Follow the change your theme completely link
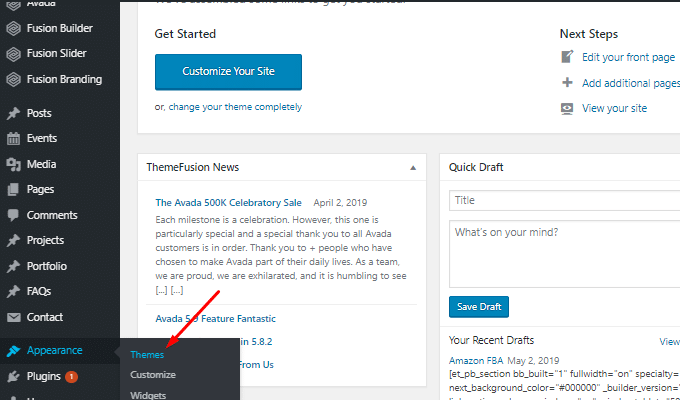Viewport: 680px width, 400px height. pyautogui.click(x=234, y=107)
